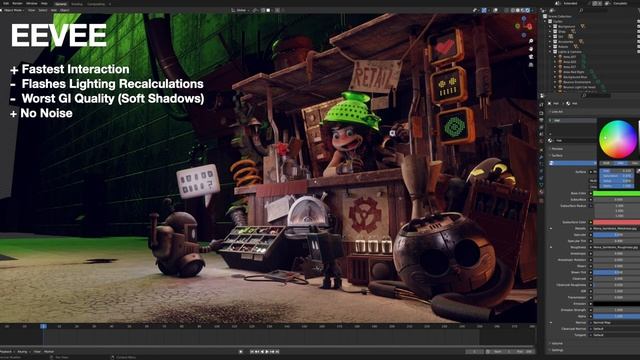Click the Transmission value field

(616, 298)
